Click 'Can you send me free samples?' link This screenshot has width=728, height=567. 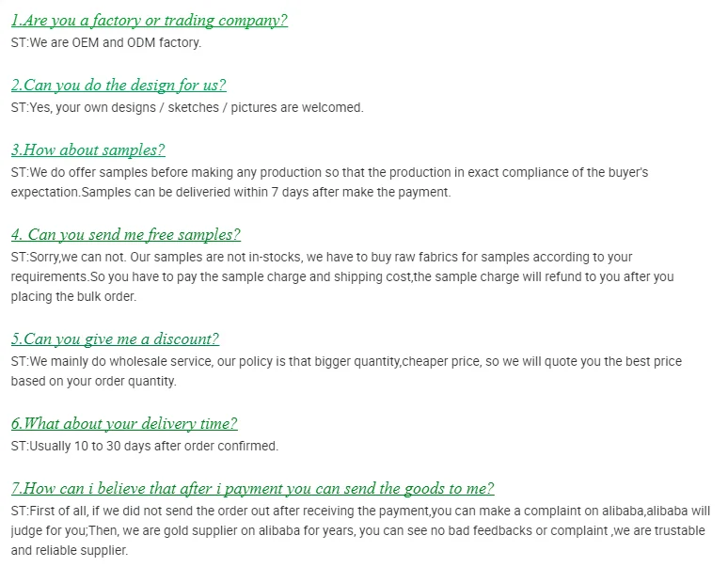[x=126, y=235]
